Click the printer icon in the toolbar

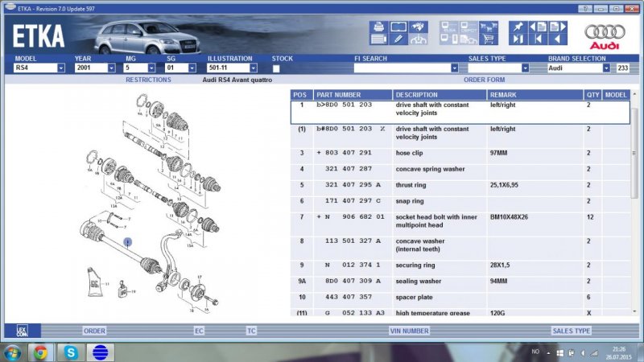378,27
